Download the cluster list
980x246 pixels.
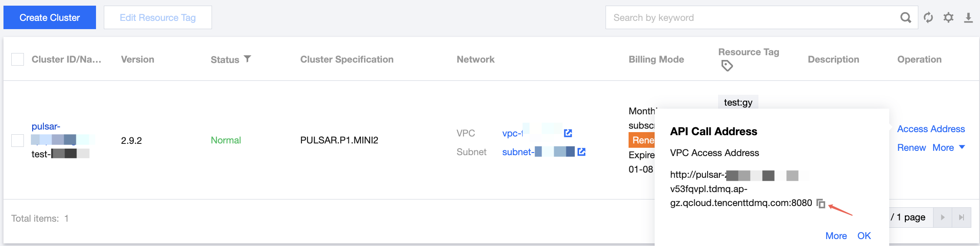(968, 18)
